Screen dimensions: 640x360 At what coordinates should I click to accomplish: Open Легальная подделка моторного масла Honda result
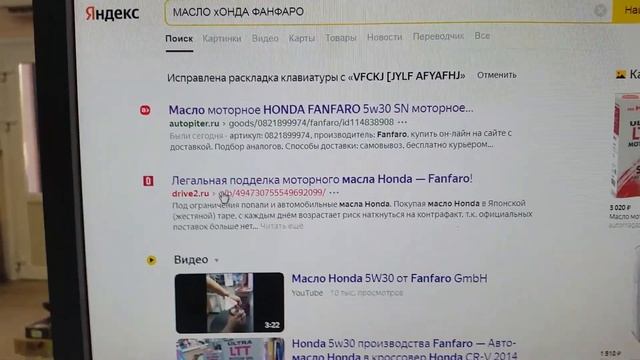pos(322,179)
